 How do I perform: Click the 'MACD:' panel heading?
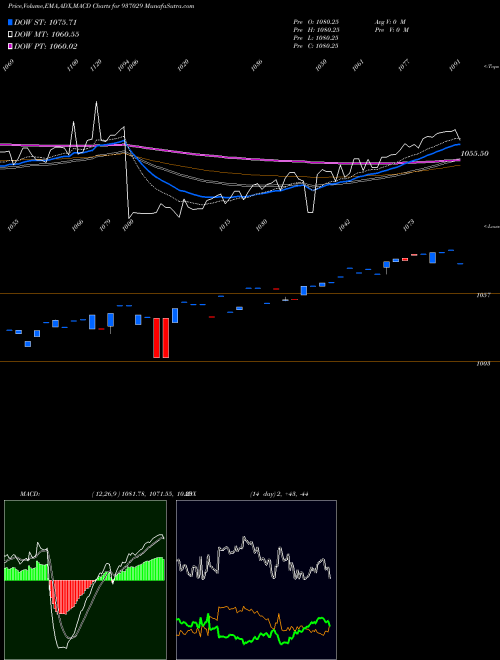(x=30, y=494)
